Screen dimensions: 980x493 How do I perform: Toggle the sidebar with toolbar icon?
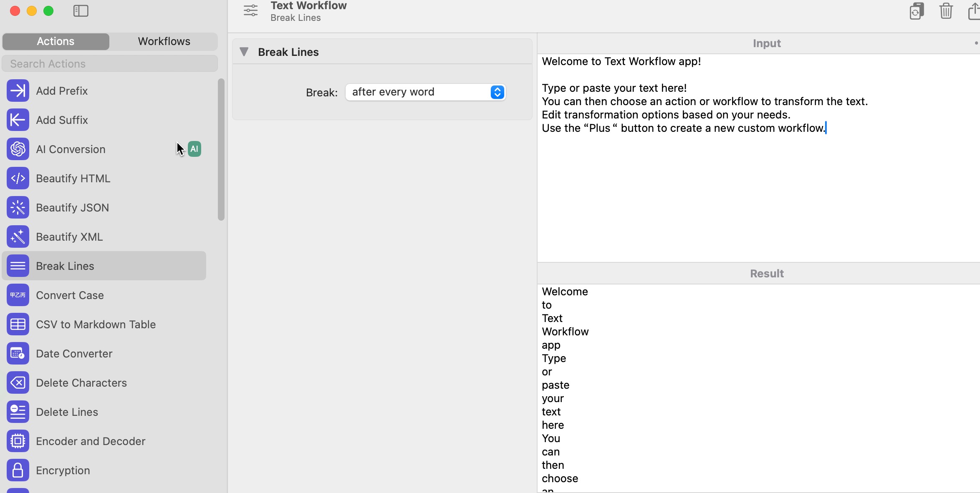(x=81, y=11)
